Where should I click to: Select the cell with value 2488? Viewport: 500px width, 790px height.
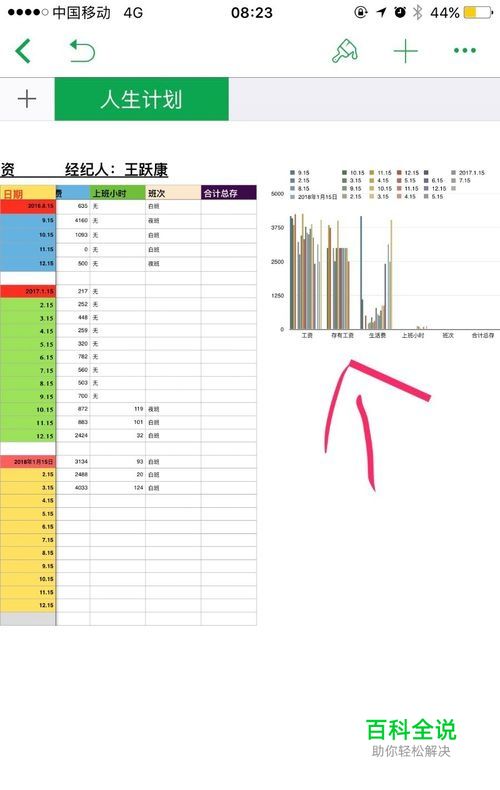(73, 475)
